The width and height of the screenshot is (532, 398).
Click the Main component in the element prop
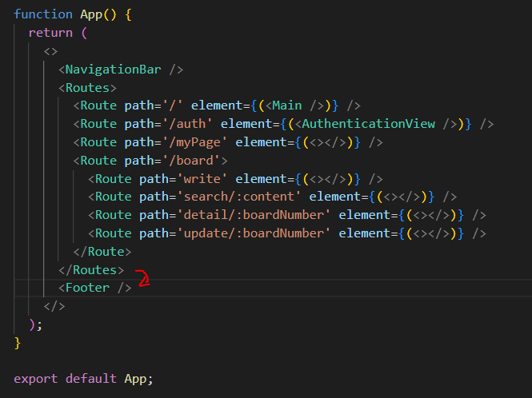coord(286,105)
